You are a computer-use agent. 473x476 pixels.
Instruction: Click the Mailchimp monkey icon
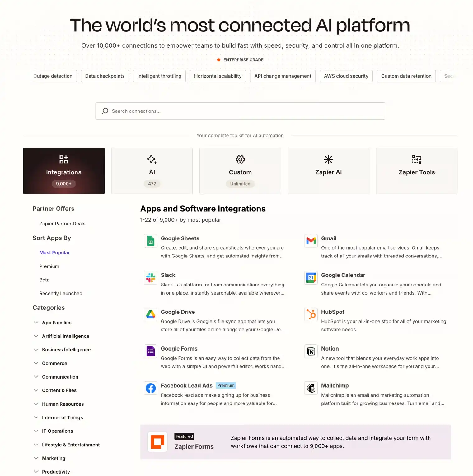click(x=311, y=388)
